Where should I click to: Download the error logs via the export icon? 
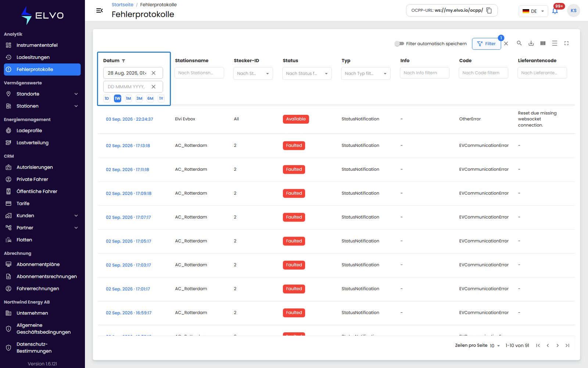[531, 43]
